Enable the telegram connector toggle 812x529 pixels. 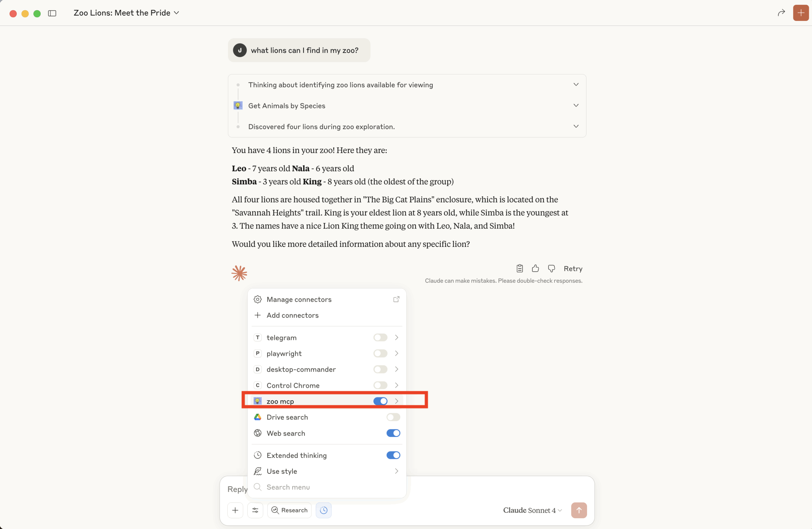(380, 338)
